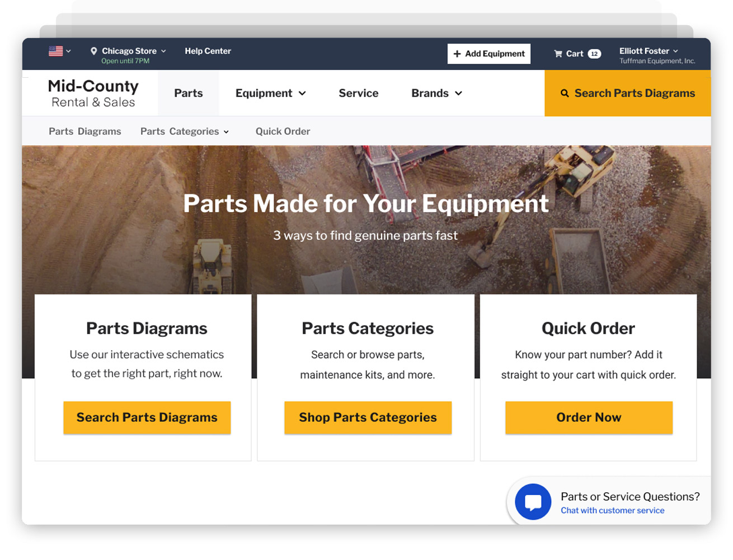Open Chat with customer service link
733x560 pixels.
coord(612,510)
